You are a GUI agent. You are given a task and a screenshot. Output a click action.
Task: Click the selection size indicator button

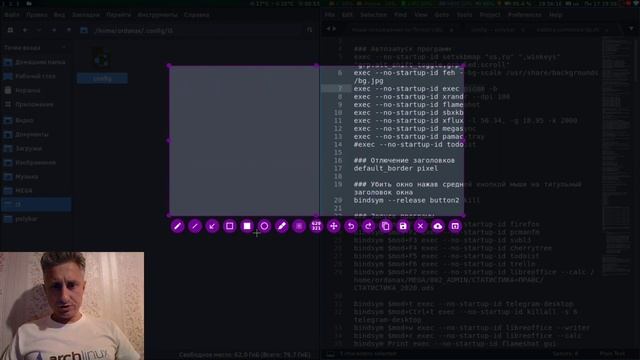[316, 226]
